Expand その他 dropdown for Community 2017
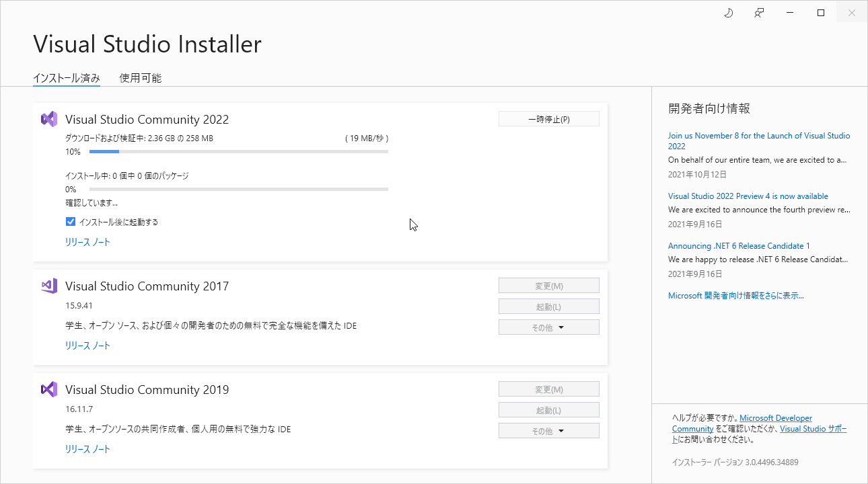Screen dimensions: 868x484 coord(548,327)
